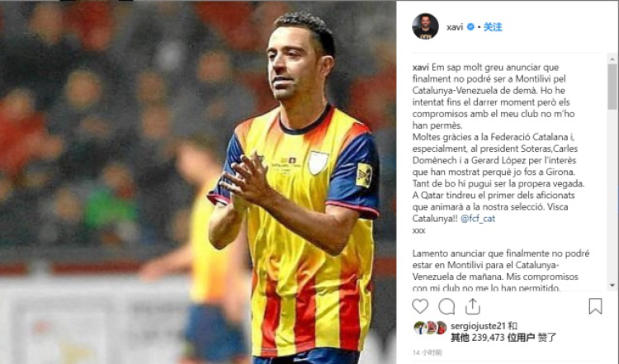The image size is (619, 364).
Task: Click the first liker's avatar thumbnail
Action: click(x=419, y=328)
